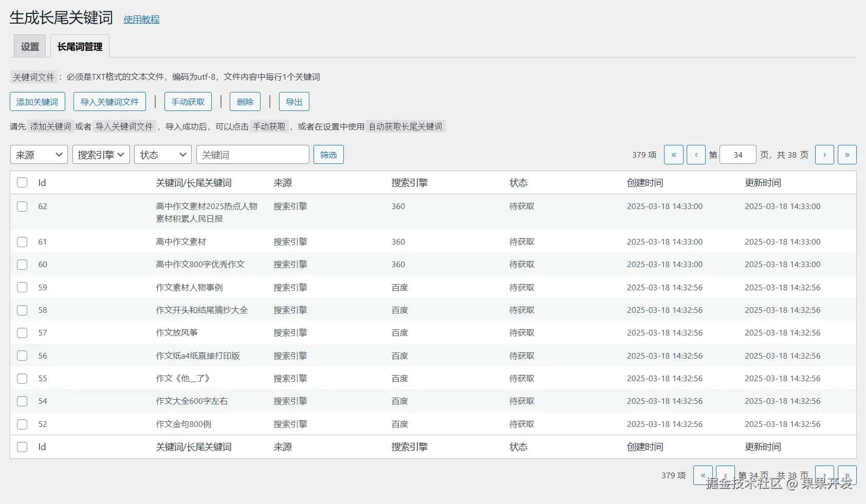Click the 筛选 filter button

(x=328, y=154)
